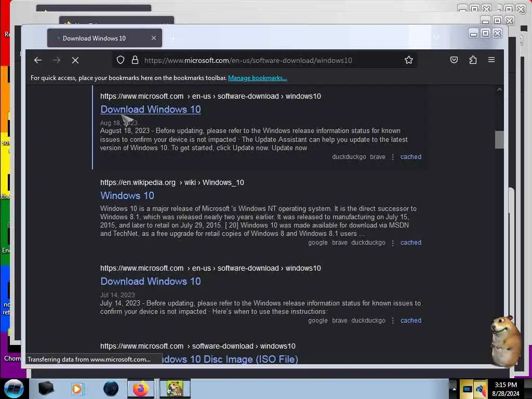The image size is (532, 399).
Task: Click the Aug 18, 2023 date text
Action: click(119, 123)
